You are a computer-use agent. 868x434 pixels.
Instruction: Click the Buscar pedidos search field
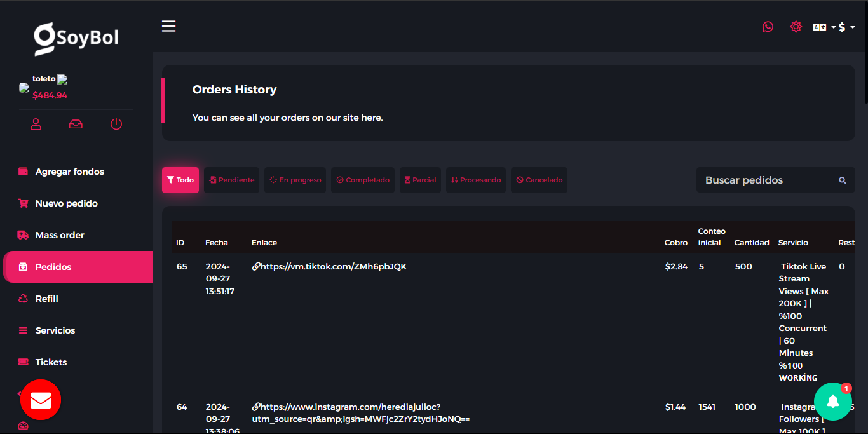click(766, 180)
